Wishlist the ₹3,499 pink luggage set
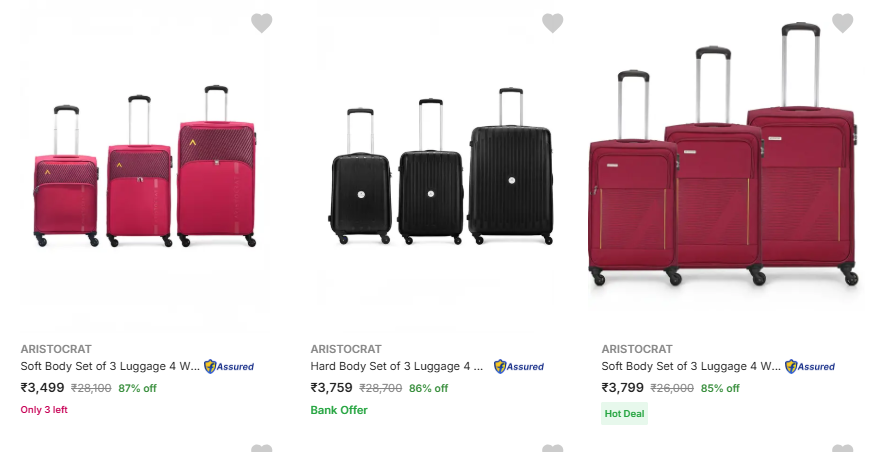The height and width of the screenshot is (452, 874). click(x=261, y=23)
